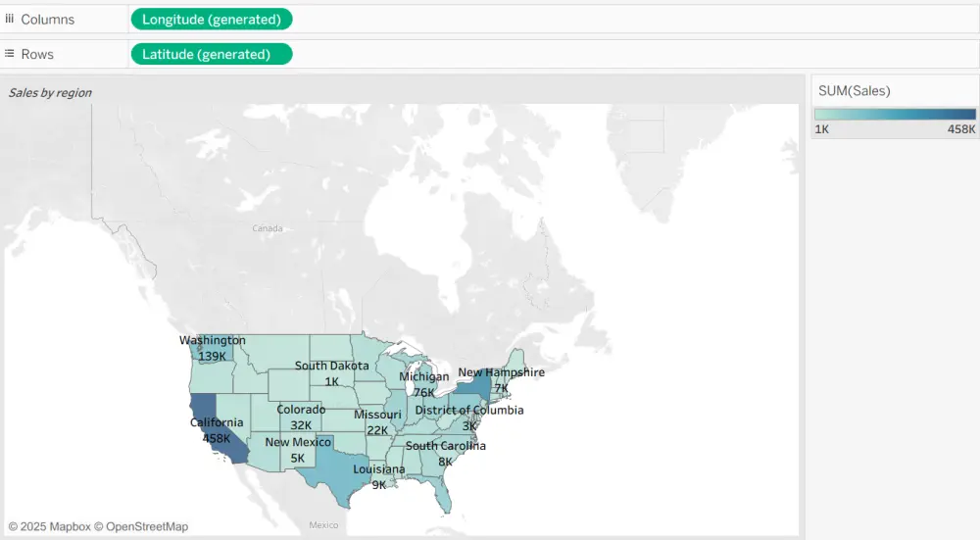Open the OpenStreetMap attribution link
The width and height of the screenshot is (980, 540).
(x=141, y=527)
